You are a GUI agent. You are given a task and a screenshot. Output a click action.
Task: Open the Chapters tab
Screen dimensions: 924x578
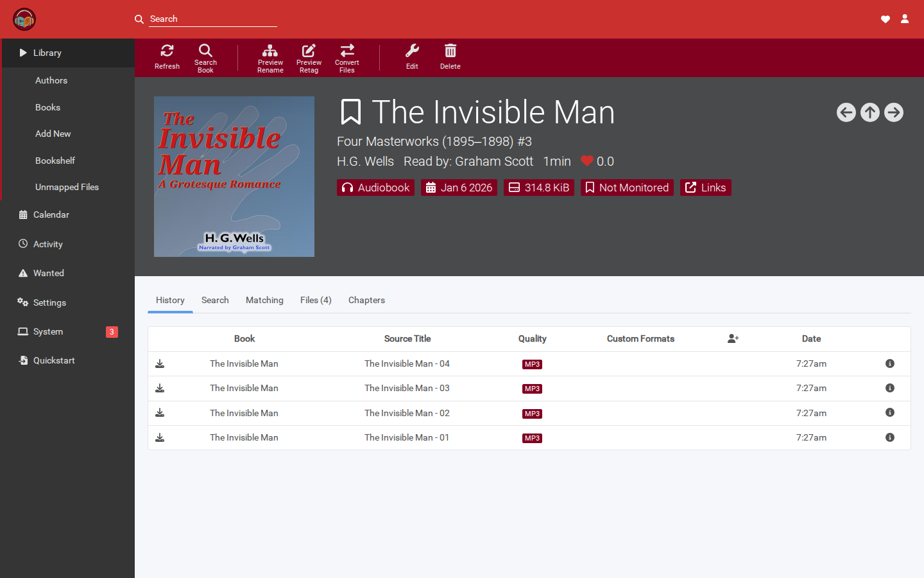366,300
